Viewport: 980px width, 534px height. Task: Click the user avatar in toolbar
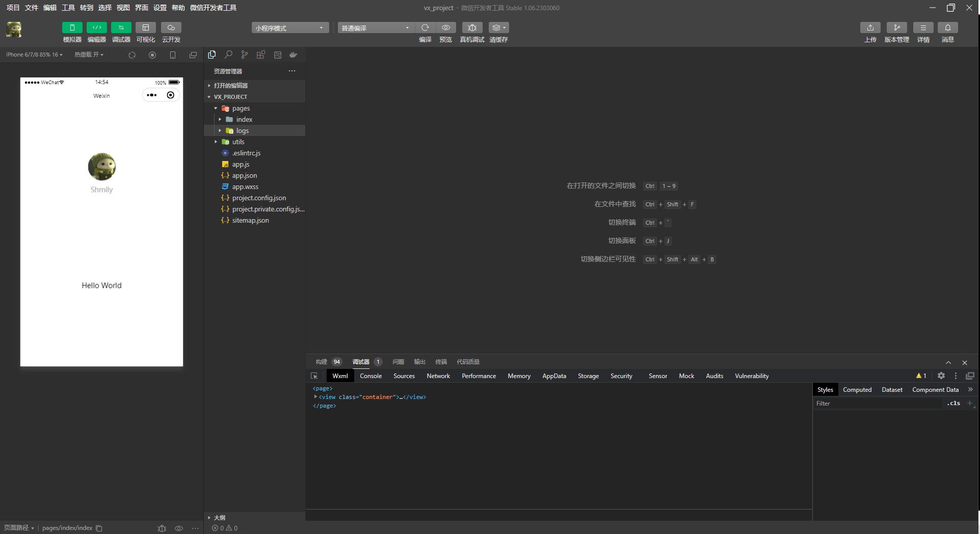click(x=14, y=29)
